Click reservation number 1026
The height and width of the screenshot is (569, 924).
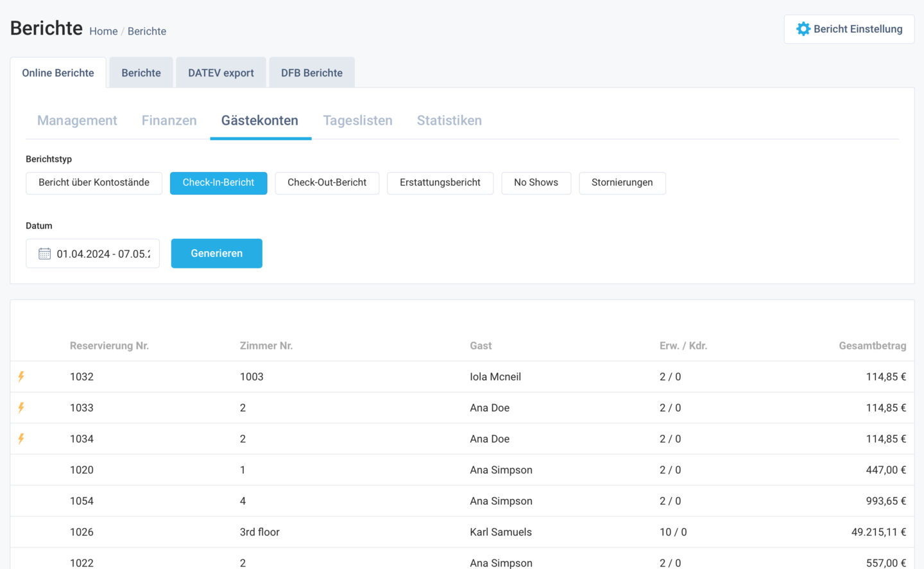click(x=81, y=532)
